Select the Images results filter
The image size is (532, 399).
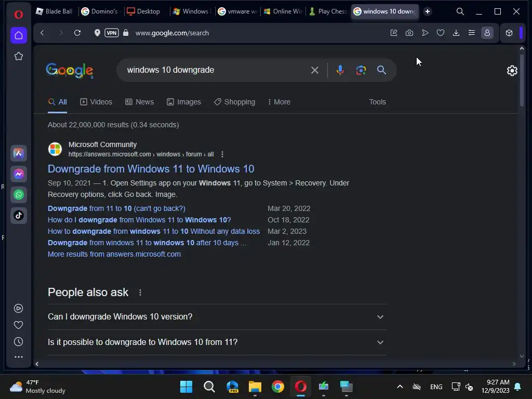click(184, 102)
